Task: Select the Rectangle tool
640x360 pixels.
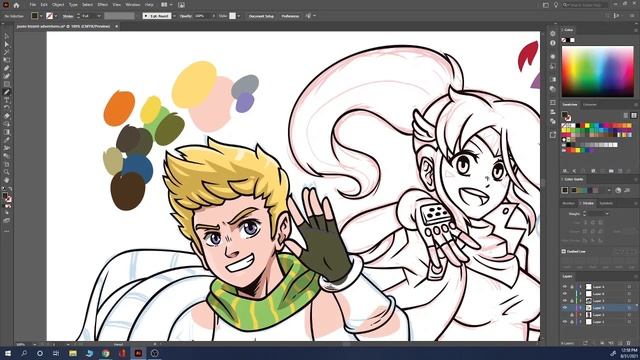Action: 7,84
